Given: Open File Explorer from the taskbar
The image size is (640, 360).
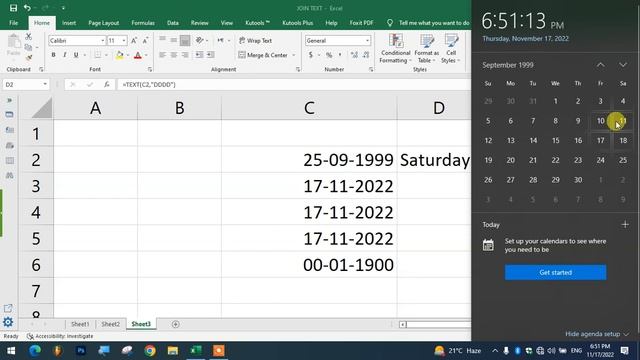Looking at the screenshot, I should [173, 351].
